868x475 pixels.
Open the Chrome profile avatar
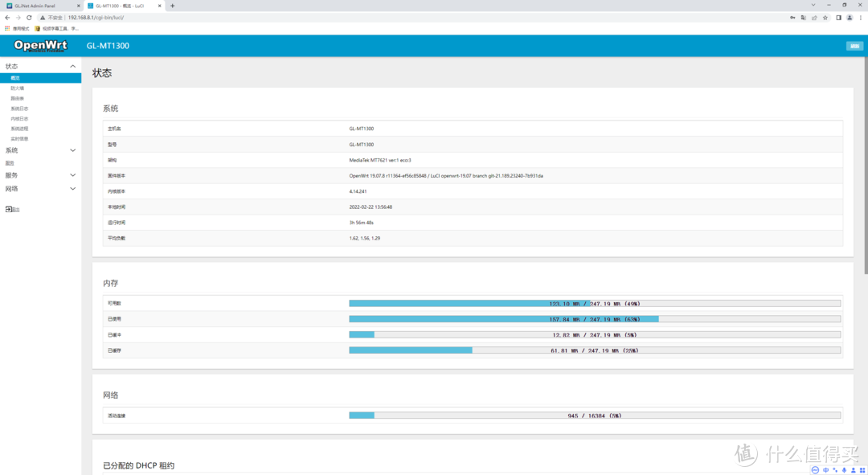(x=849, y=17)
